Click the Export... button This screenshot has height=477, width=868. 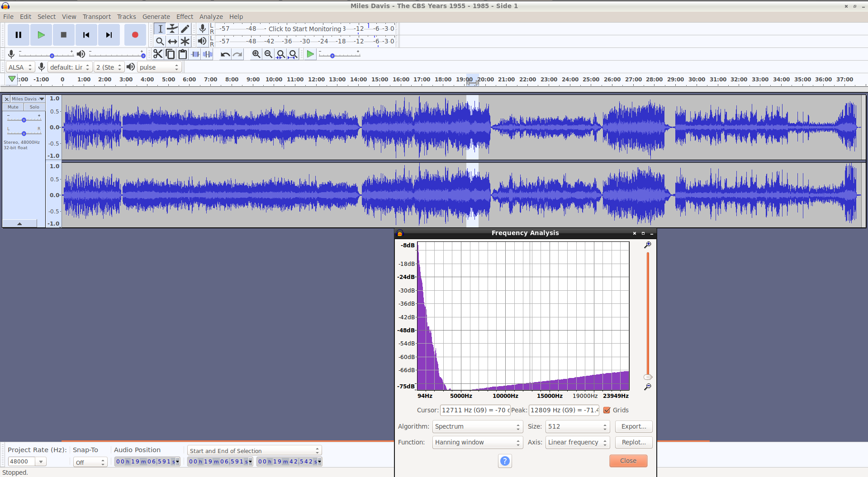click(633, 426)
